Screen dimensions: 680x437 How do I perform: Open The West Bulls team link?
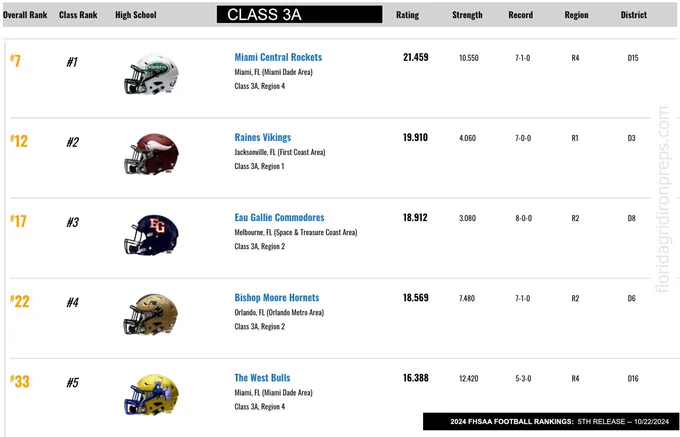[x=262, y=378]
